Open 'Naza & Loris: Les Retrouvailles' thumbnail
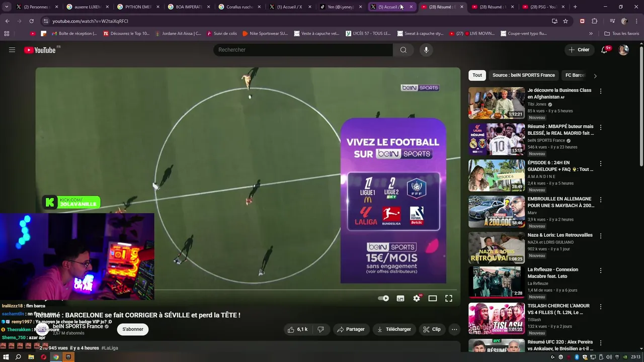 pyautogui.click(x=497, y=248)
